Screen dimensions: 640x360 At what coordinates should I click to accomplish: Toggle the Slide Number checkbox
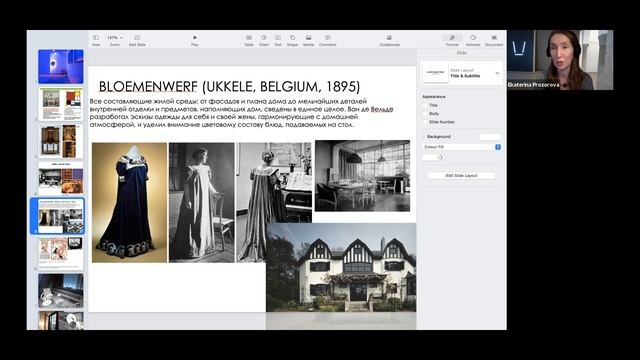pos(425,122)
